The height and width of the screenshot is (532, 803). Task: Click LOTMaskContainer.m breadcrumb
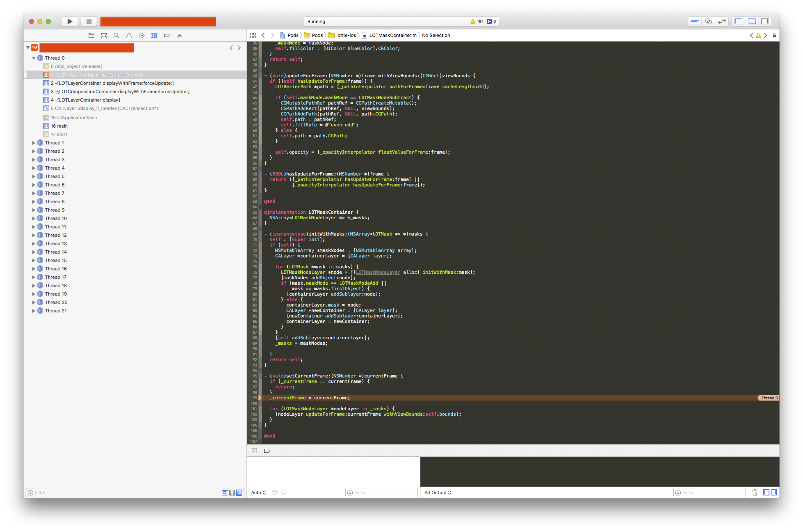(x=389, y=36)
